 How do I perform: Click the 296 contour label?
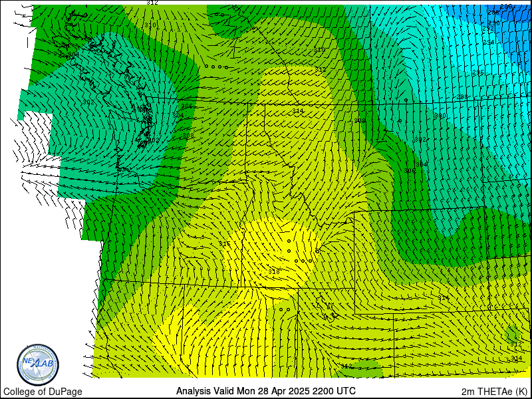click(x=478, y=72)
